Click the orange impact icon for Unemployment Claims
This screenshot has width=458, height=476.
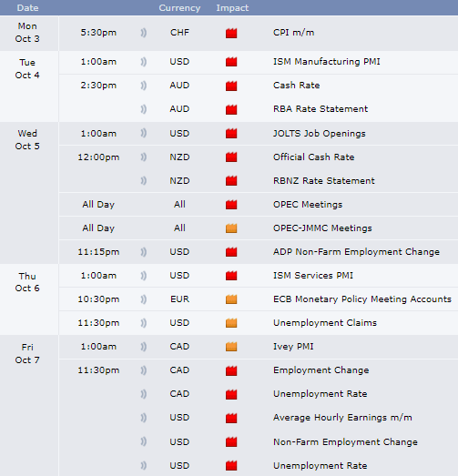tap(231, 323)
